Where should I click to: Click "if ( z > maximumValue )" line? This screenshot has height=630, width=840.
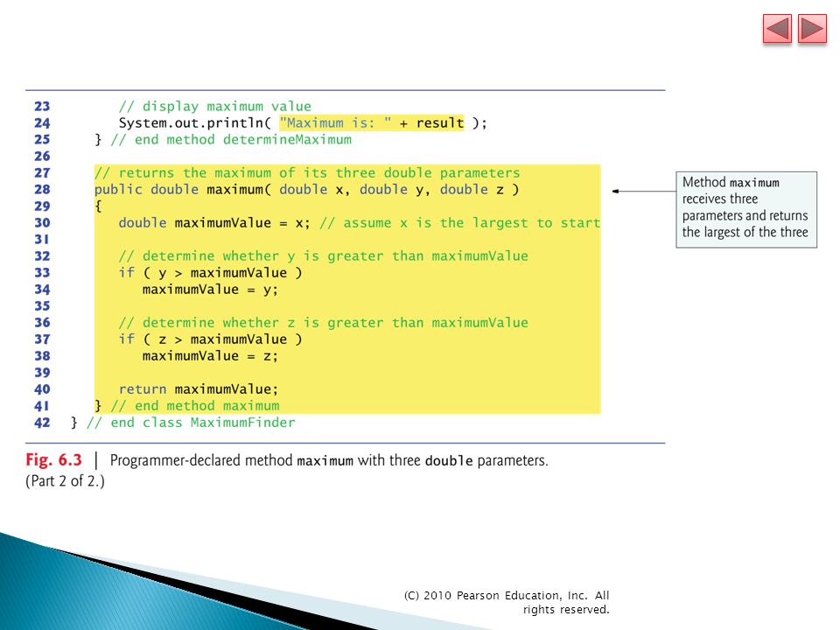pyautogui.click(x=210, y=339)
